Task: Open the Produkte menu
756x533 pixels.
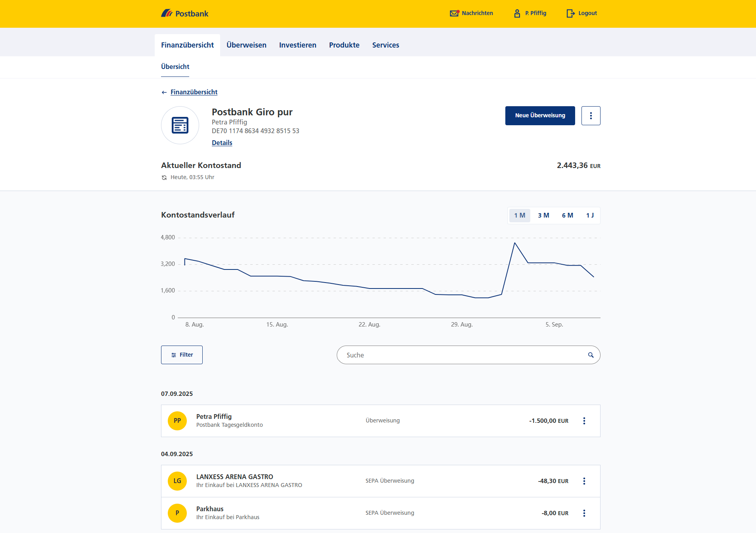Action: 344,45
